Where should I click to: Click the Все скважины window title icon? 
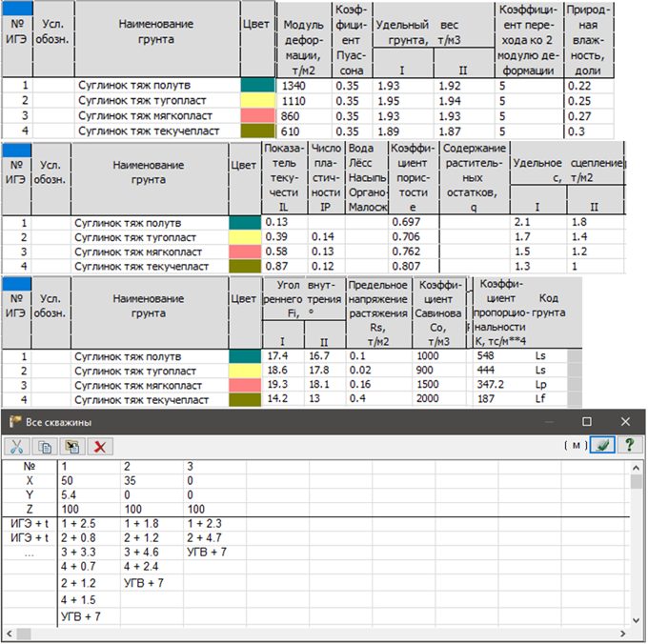tap(15, 422)
